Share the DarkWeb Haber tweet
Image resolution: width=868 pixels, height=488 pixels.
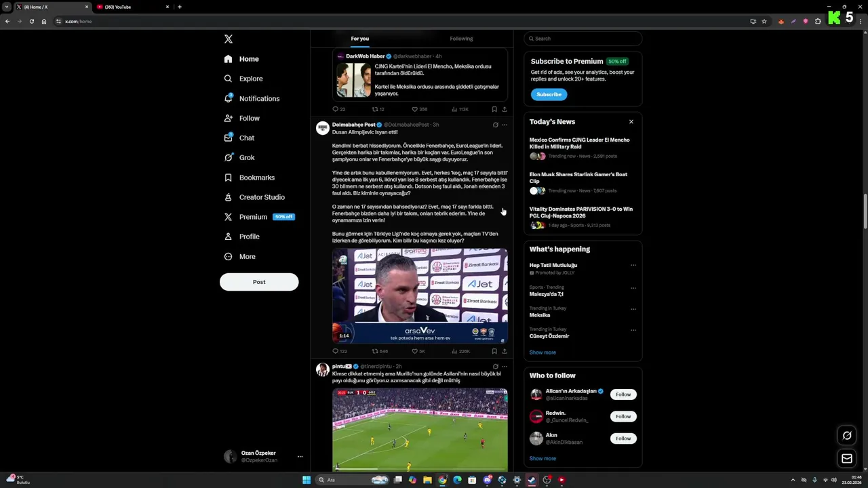(x=505, y=109)
